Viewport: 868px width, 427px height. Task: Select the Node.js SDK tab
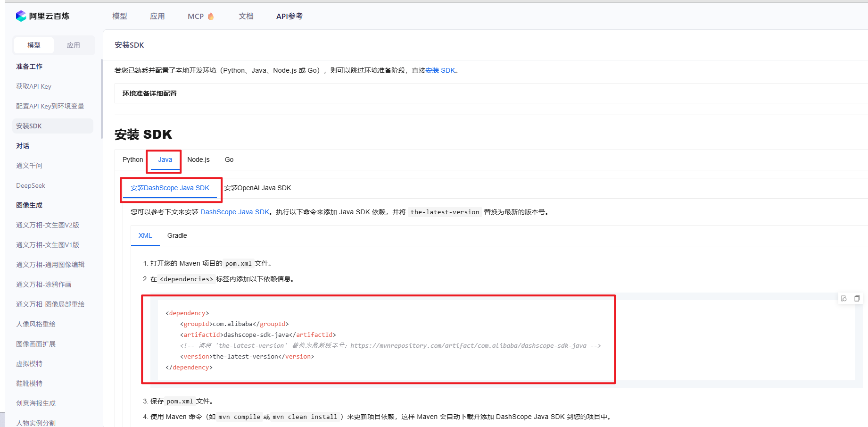pyautogui.click(x=198, y=159)
